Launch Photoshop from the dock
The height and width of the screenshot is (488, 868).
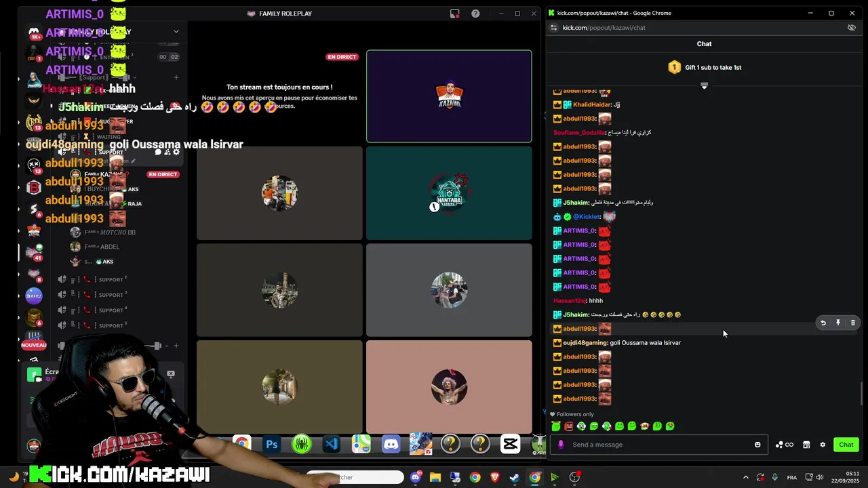(272, 445)
